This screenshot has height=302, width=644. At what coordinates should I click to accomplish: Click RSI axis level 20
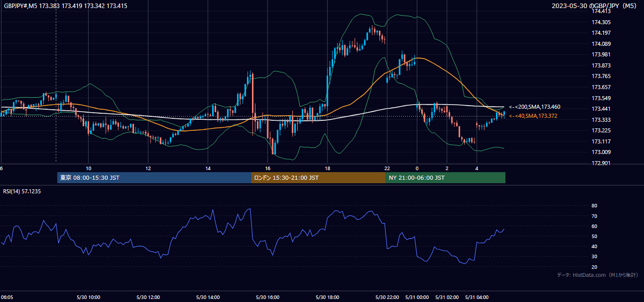coord(594,267)
